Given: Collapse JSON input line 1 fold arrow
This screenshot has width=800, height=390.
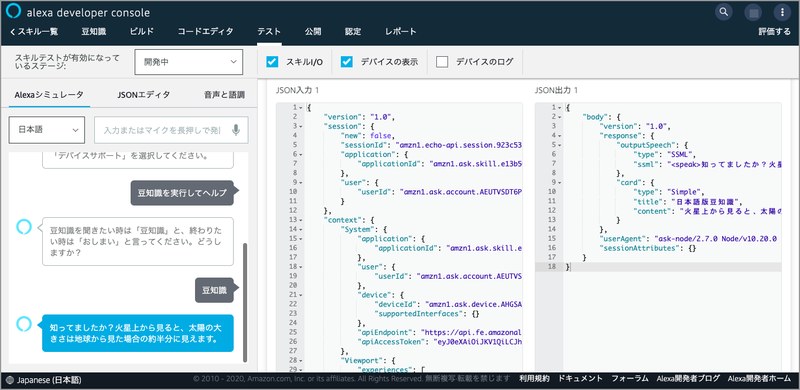Looking at the screenshot, I should 301,108.
